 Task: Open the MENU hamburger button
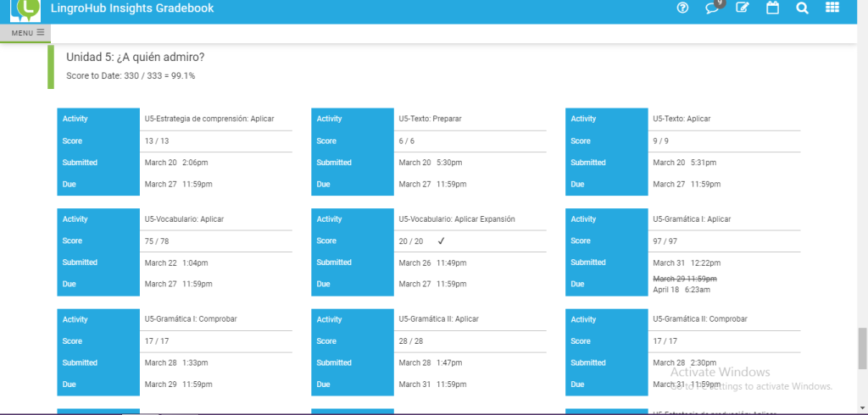pyautogui.click(x=25, y=33)
